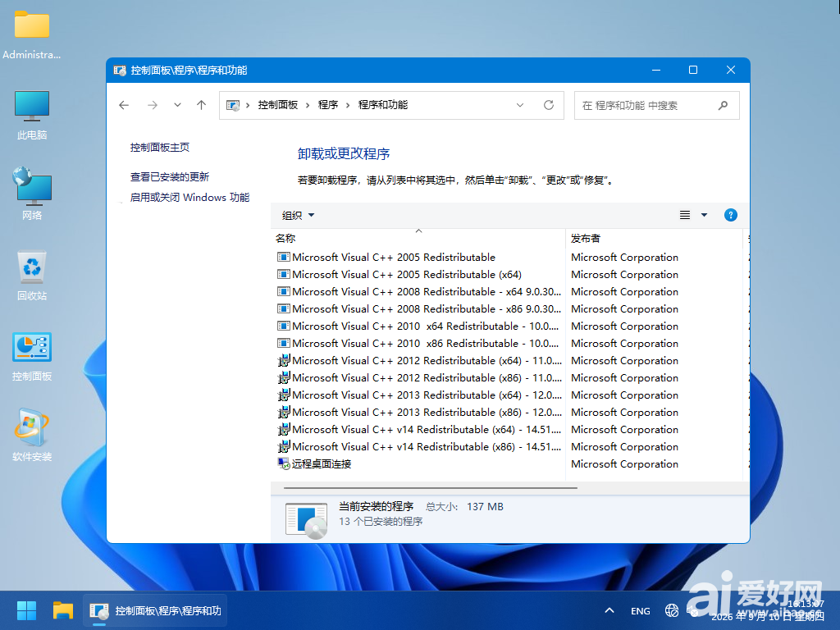
Task: Open 启用或关闭 Windows 功能 link
Action: pyautogui.click(x=189, y=197)
